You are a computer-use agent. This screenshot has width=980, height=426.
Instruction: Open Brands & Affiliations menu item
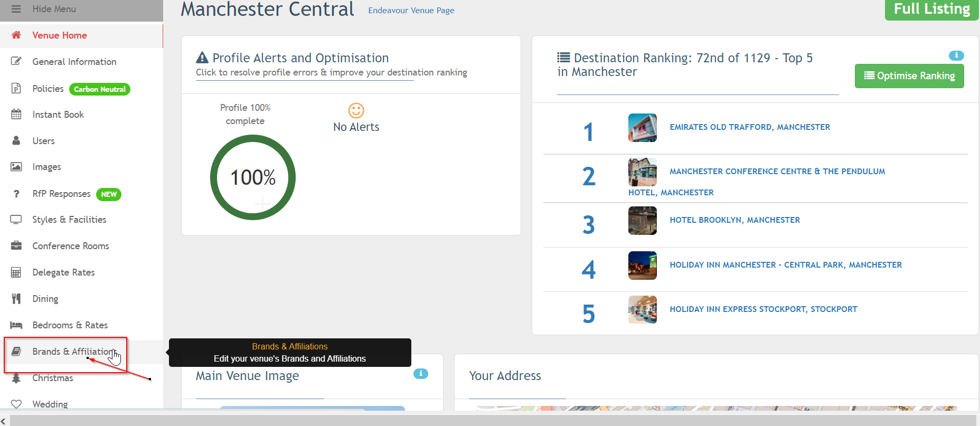coord(74,352)
